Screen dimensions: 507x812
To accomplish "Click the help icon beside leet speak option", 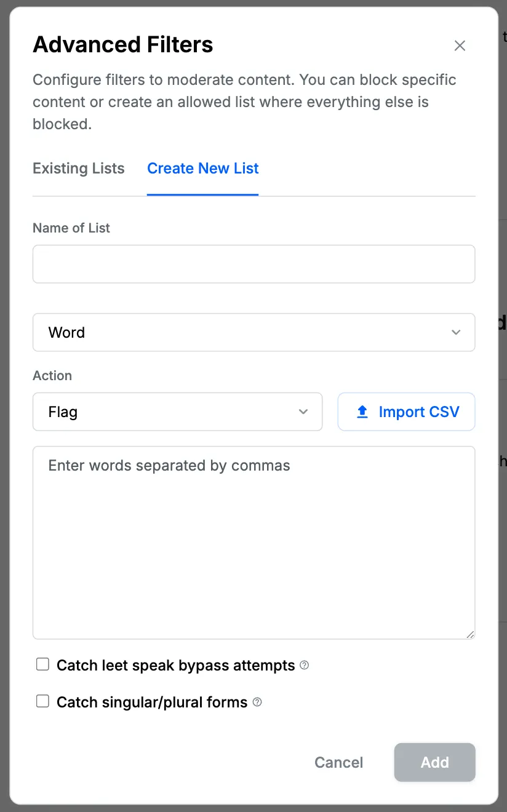I will [303, 666].
